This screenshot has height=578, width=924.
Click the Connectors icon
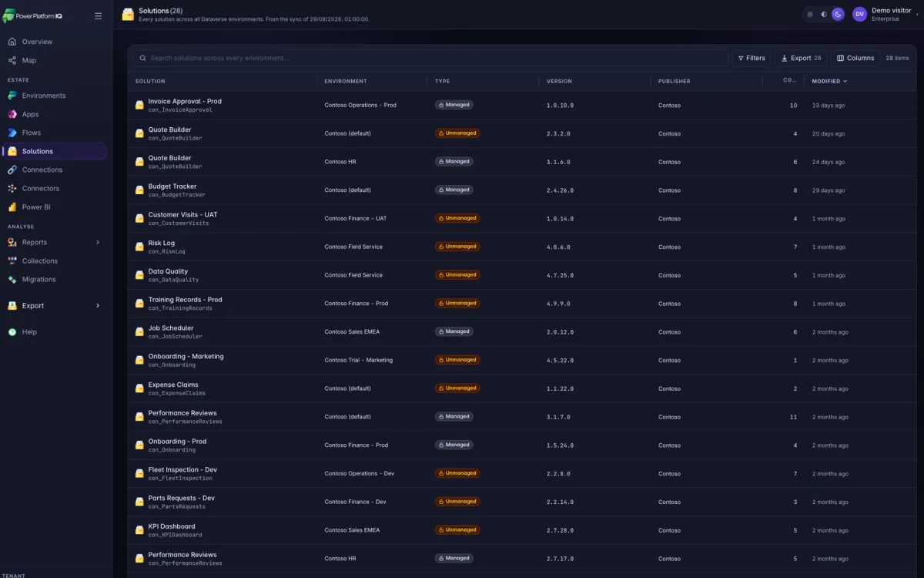12,188
